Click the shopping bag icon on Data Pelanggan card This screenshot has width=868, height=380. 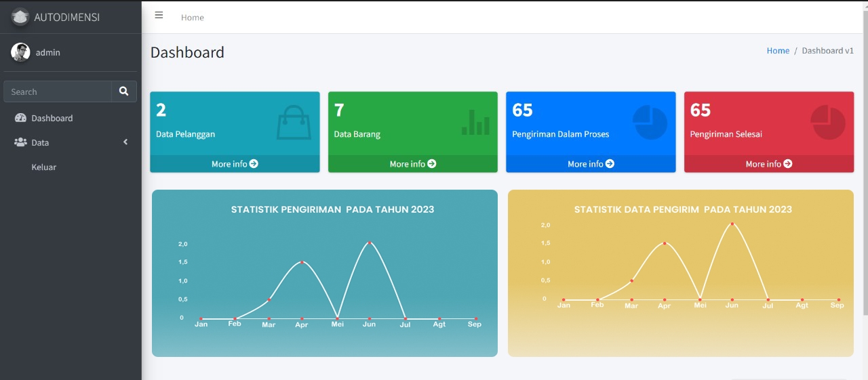[294, 123]
